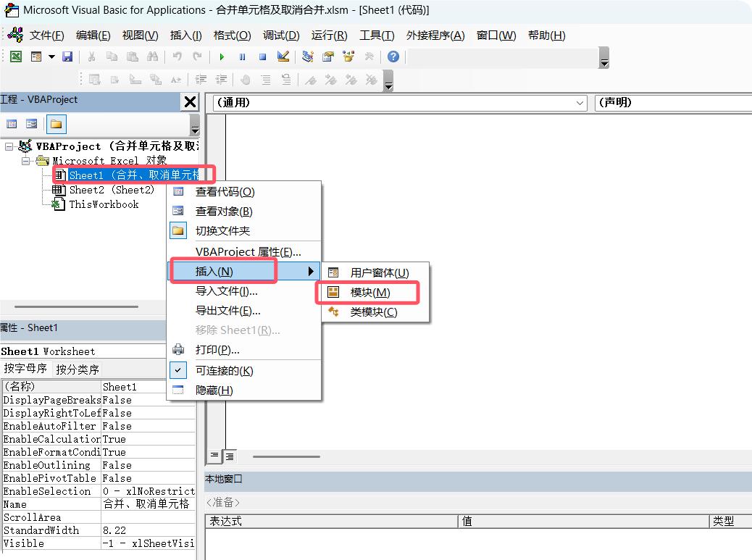Choose 插入(N) in the context menu
Screen dimensions: 752x560
point(243,272)
